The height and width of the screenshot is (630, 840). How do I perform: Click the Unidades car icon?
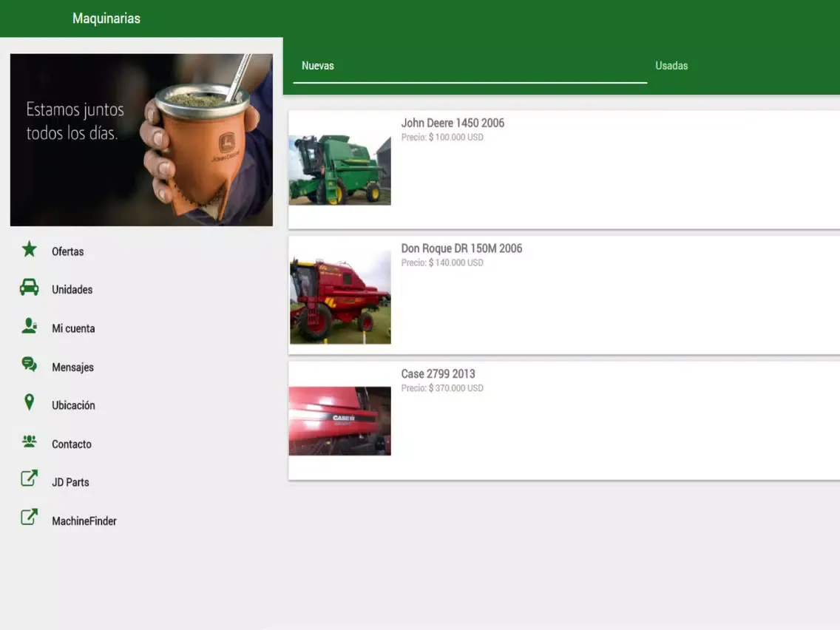pyautogui.click(x=30, y=288)
